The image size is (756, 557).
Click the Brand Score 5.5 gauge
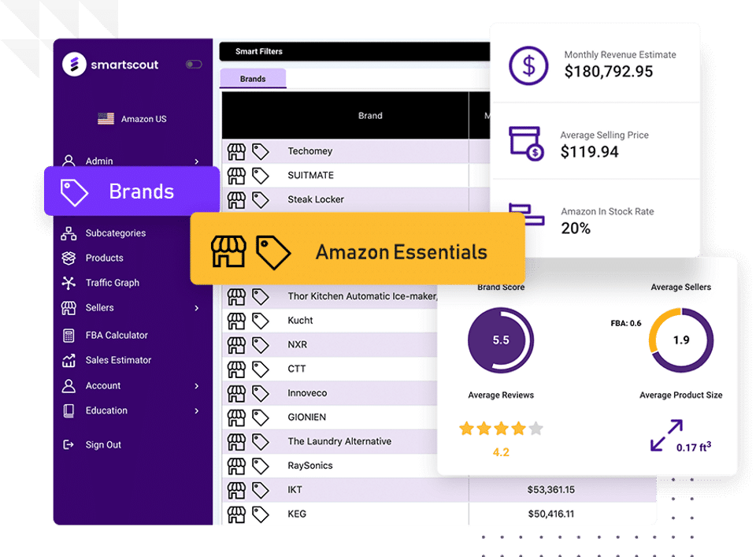[501, 340]
